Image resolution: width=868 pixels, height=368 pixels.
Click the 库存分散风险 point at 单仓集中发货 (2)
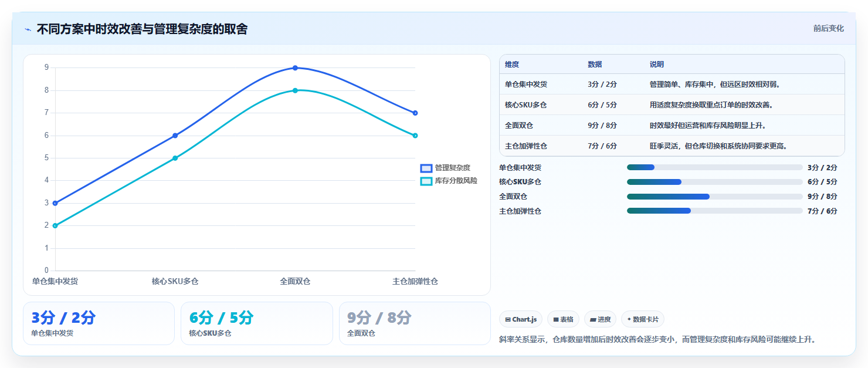(x=55, y=225)
